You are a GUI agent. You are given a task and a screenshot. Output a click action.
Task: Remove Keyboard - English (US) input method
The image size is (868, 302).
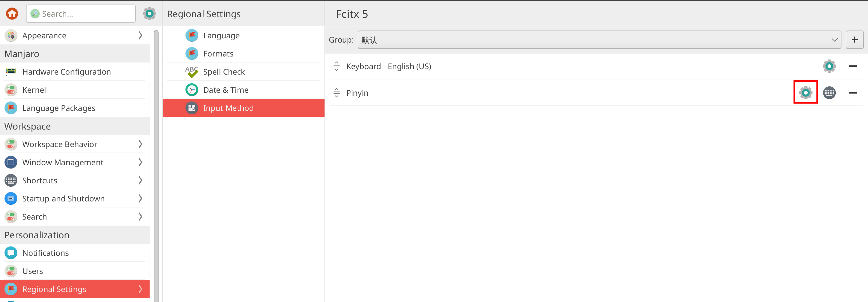[x=853, y=66]
